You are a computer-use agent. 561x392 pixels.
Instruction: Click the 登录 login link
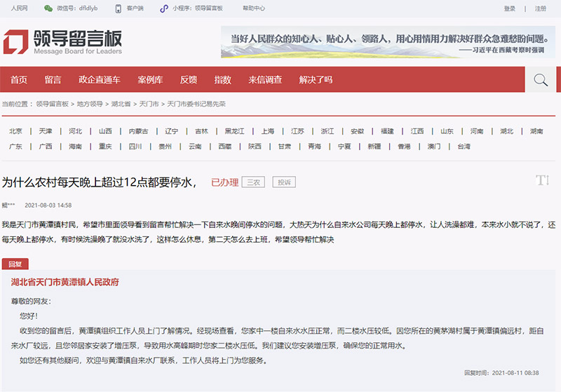pyautogui.click(x=510, y=9)
